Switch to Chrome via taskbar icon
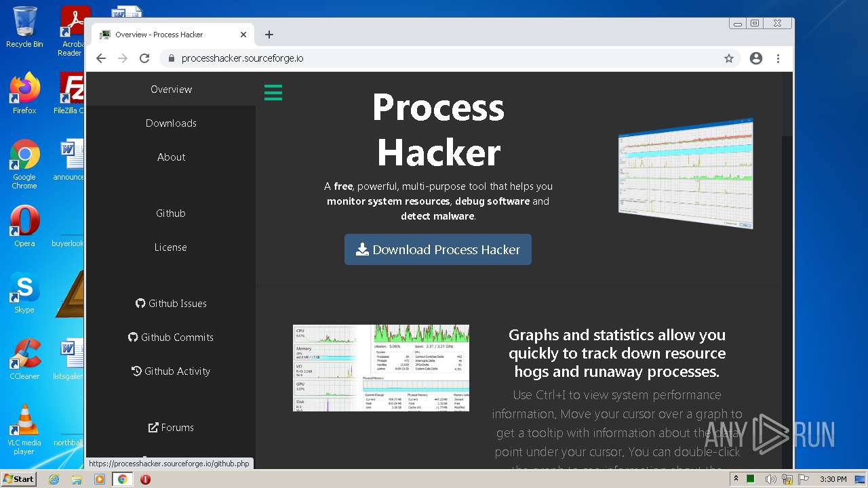 tap(123, 479)
